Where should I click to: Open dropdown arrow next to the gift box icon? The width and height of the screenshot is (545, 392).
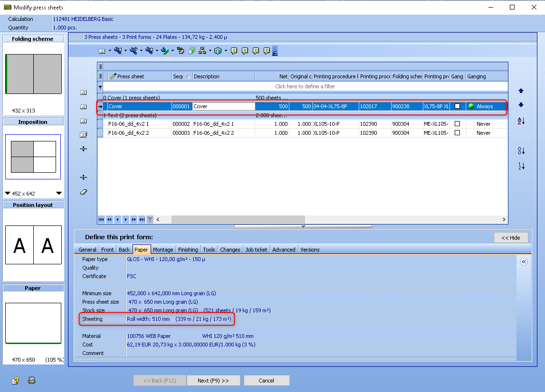coord(226,51)
